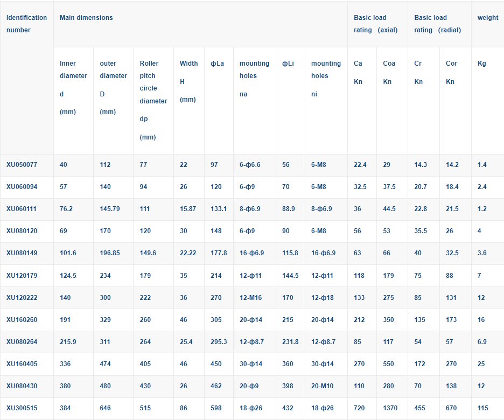The height and width of the screenshot is (420, 504).
Task: Open the XU300515 bearing entry
Action: point(22,408)
